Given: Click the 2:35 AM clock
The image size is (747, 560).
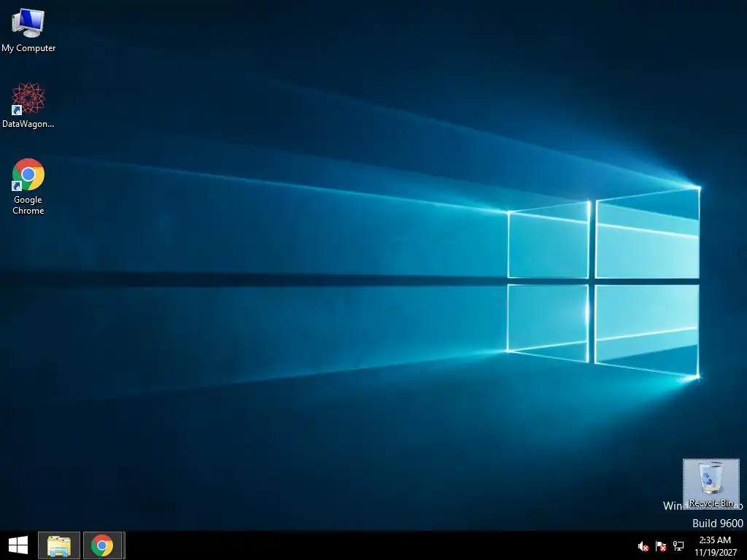Looking at the screenshot, I should [715, 540].
